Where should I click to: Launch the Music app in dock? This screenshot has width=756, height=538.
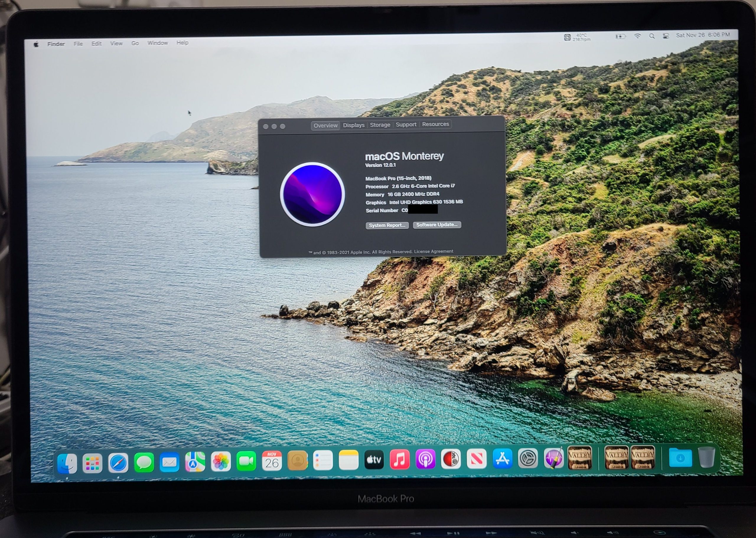[x=399, y=460]
